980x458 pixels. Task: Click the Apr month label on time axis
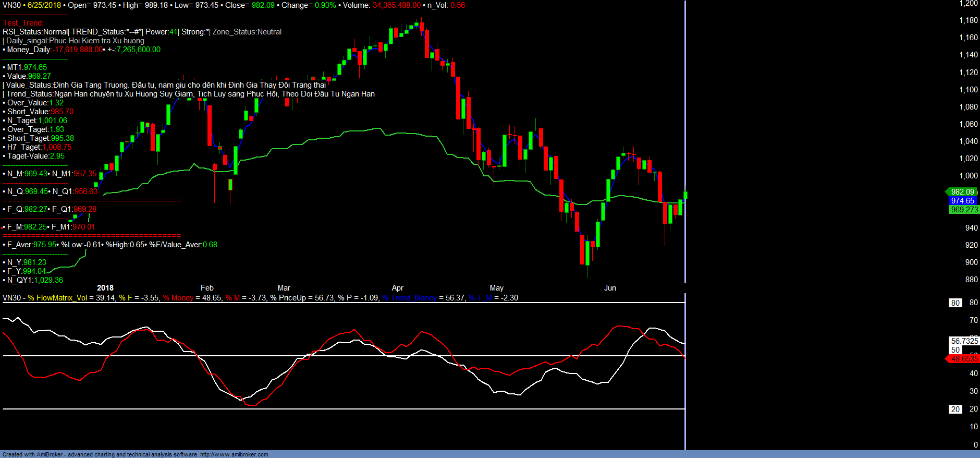point(397,288)
